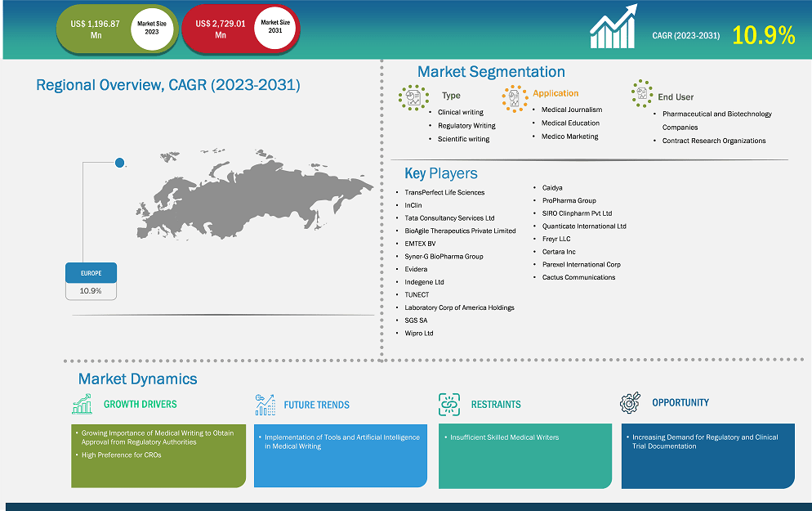Click Medico Marketing under Application
This screenshot has height=511, width=812.
[x=569, y=137]
